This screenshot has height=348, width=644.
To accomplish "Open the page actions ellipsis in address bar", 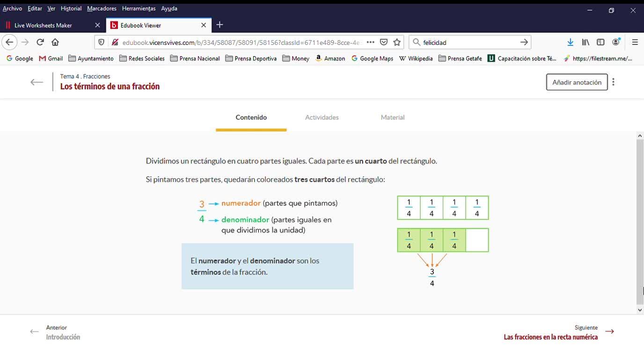I will [x=370, y=42].
